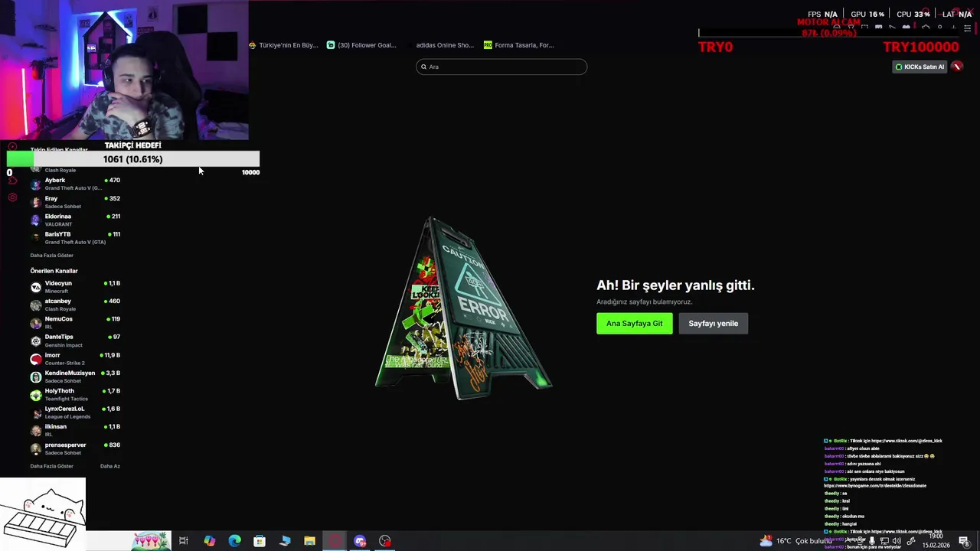
Task: Click imorr's channel avatar
Action: point(35,359)
